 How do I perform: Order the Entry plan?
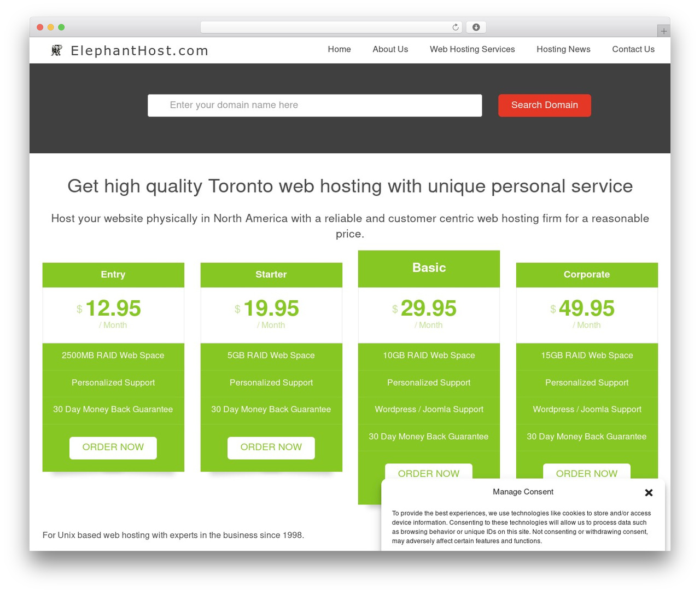(x=113, y=447)
